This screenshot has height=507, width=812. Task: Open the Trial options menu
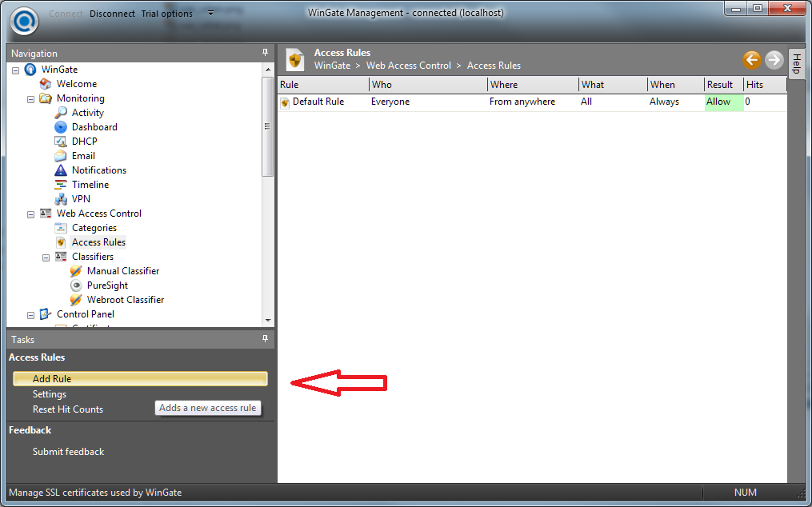[166, 14]
